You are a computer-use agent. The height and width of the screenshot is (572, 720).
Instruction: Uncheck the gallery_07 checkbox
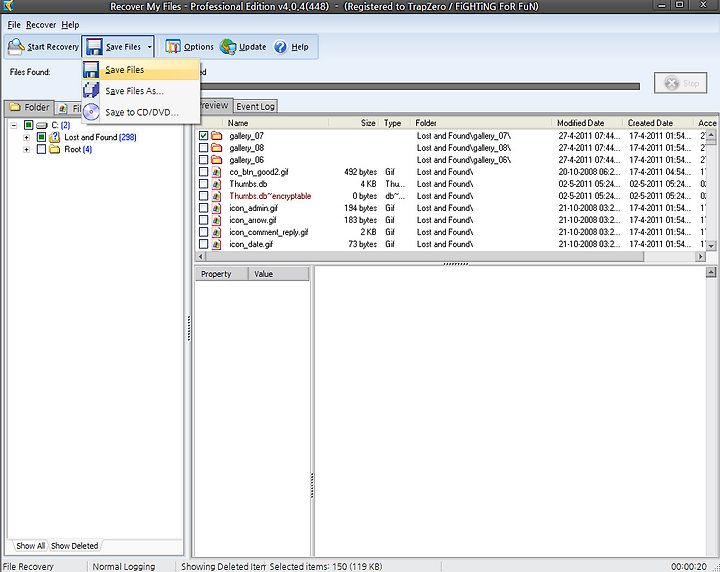[x=203, y=136]
